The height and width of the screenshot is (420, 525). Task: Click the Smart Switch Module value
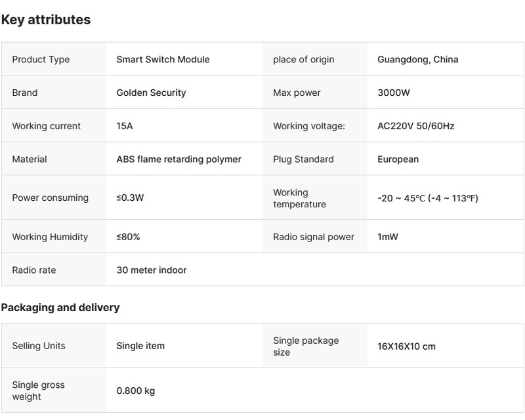point(163,60)
